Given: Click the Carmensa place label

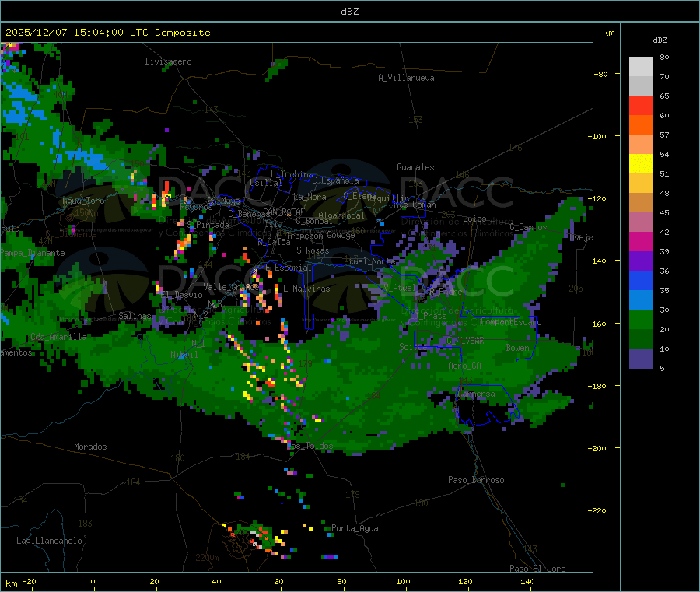Looking at the screenshot, I should pos(476,394).
